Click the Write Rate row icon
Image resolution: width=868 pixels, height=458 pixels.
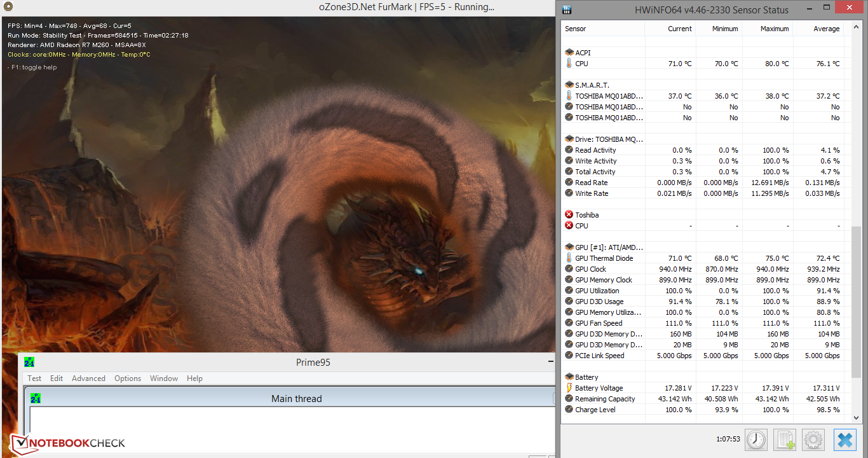569,193
